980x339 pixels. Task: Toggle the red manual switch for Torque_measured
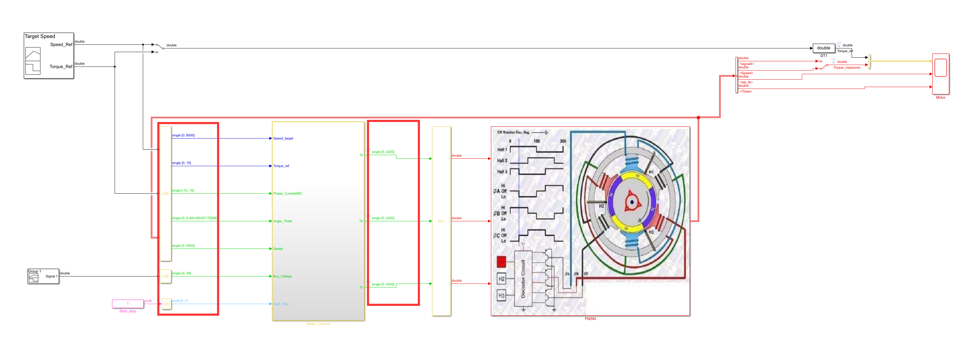pos(824,67)
